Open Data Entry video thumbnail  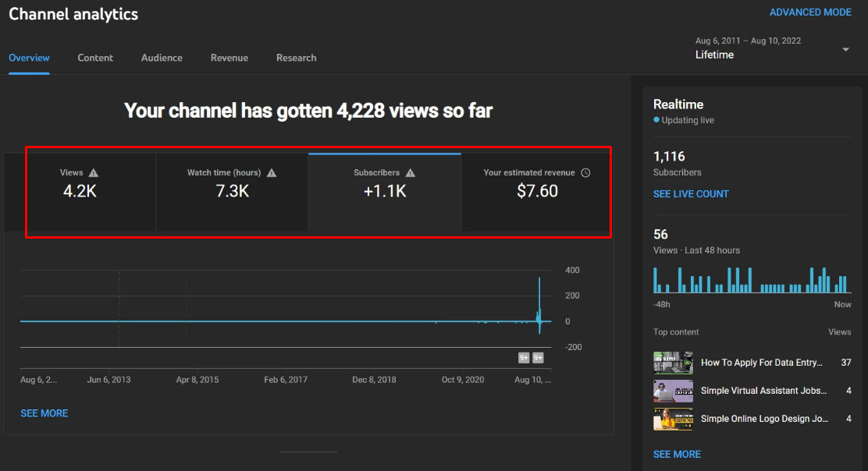tap(673, 363)
